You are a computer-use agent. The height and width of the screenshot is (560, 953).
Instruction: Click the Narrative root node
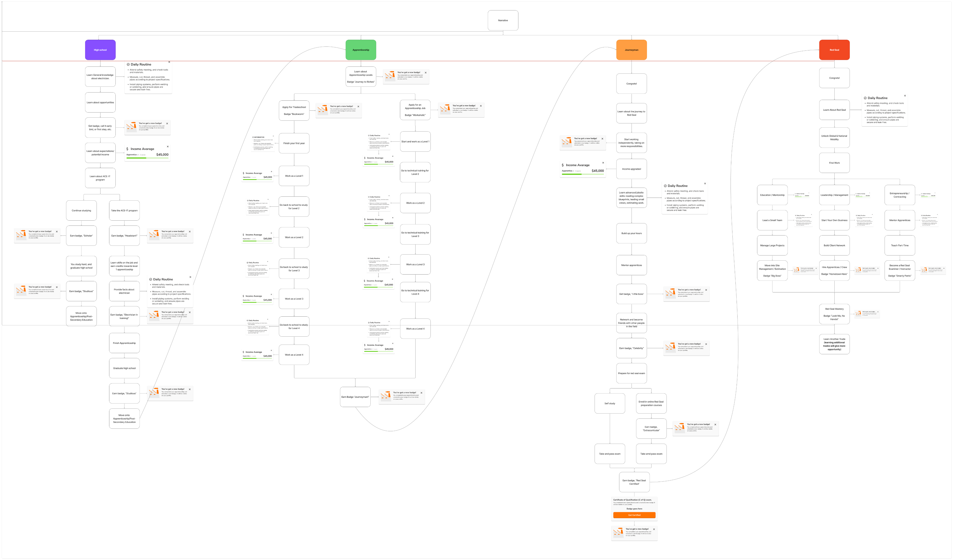pyautogui.click(x=503, y=20)
